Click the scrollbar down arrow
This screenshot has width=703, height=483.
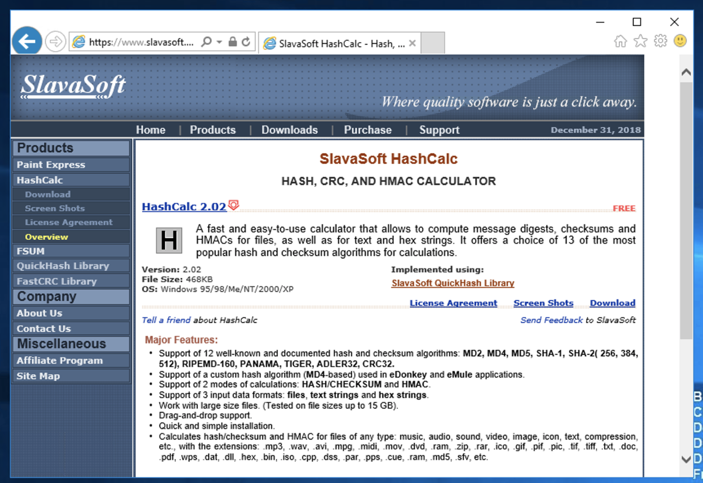coord(686,459)
